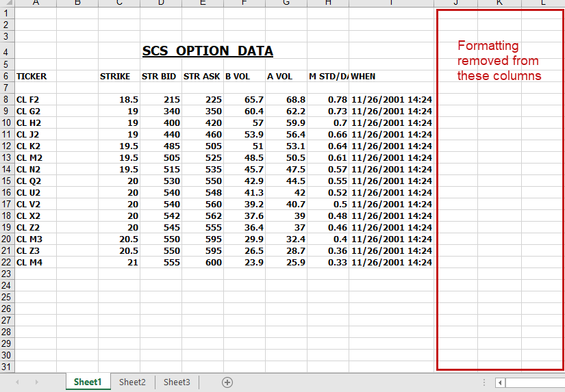This screenshot has height=392, width=565.
Task: Open the Sheet2 tab
Action: pos(132,382)
